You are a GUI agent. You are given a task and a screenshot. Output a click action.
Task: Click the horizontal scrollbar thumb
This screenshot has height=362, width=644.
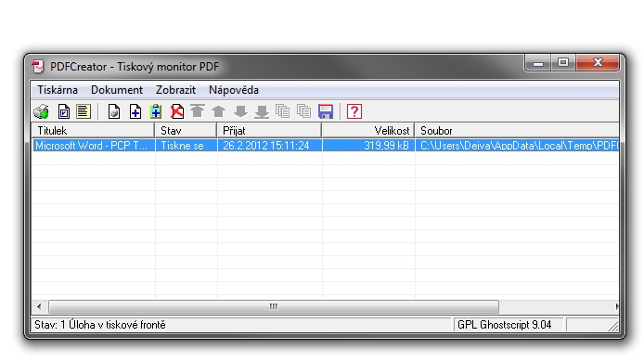274,306
